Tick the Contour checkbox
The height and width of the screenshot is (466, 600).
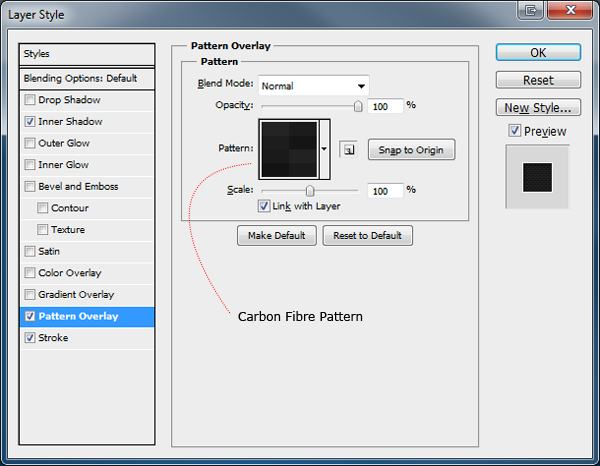pyautogui.click(x=42, y=208)
